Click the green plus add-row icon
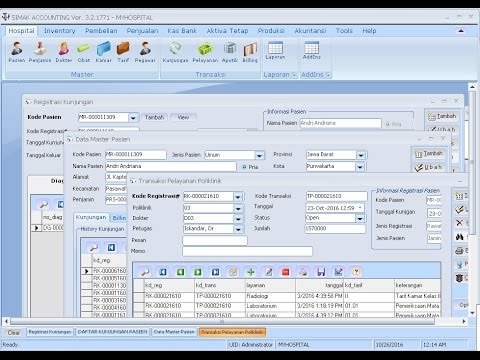Viewport: 480px width, 360px height. tap(251, 272)
